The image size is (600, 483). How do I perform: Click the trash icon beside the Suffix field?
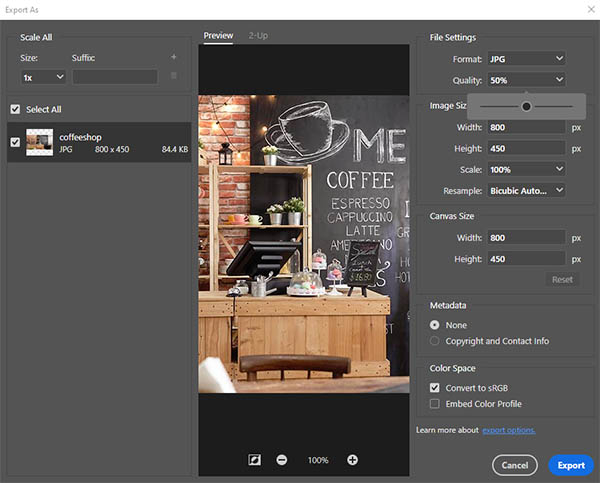(173, 76)
